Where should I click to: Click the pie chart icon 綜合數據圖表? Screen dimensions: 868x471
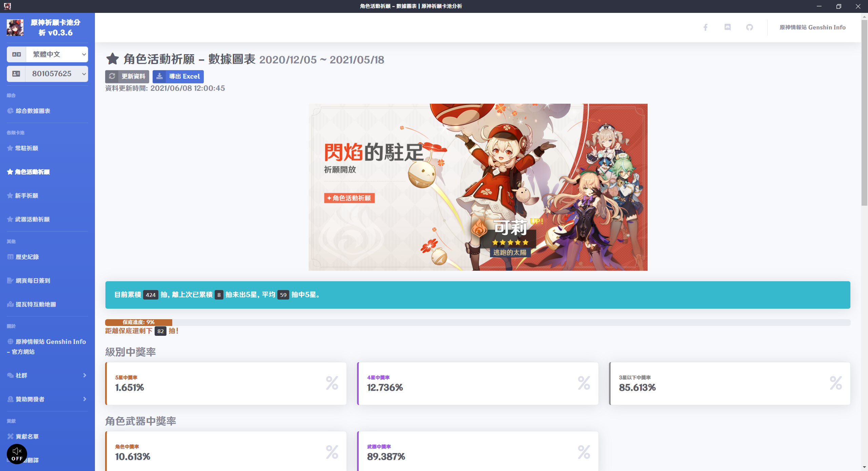11,111
